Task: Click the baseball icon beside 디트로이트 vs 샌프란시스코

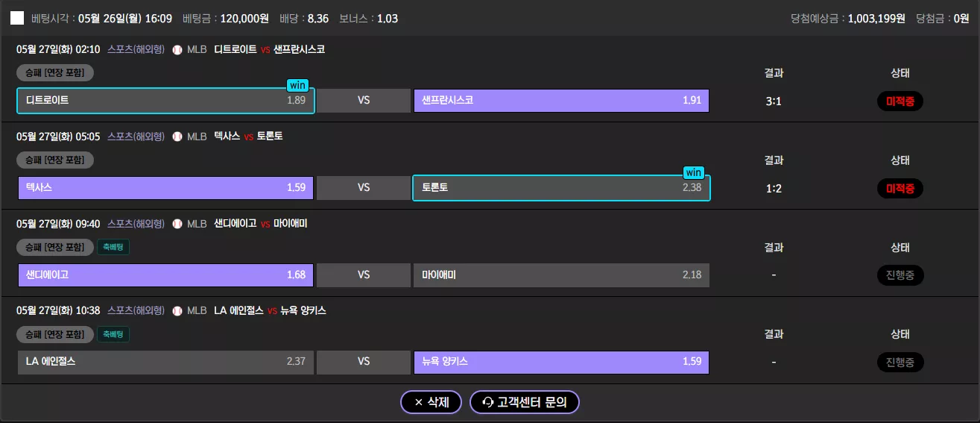Action: [177, 50]
